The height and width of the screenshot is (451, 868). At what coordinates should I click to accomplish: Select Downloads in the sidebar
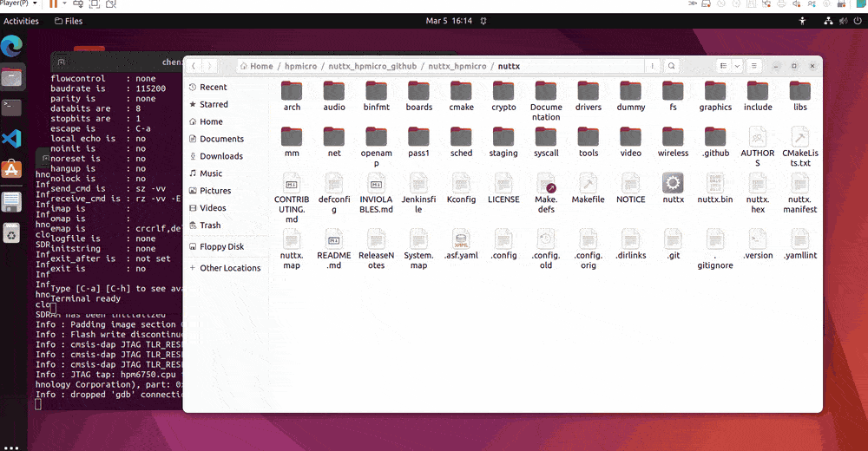point(220,156)
